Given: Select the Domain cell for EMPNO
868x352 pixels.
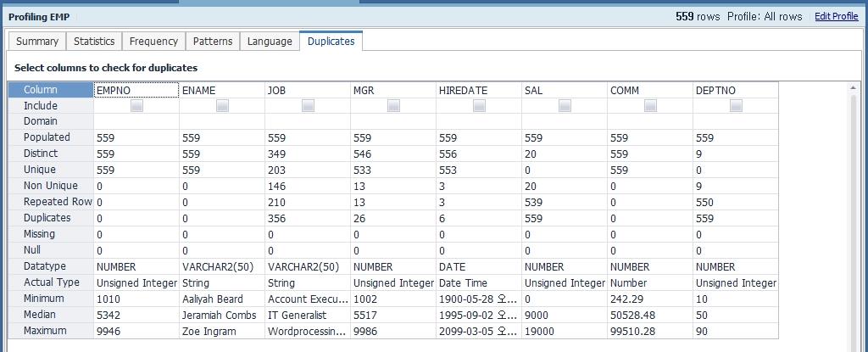Looking at the screenshot, I should (136, 121).
